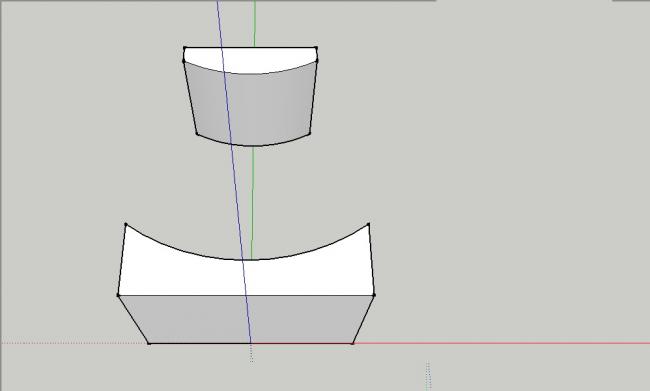Click left endpoint of lower shape's middle edge
The image size is (650, 391).
pos(118,295)
